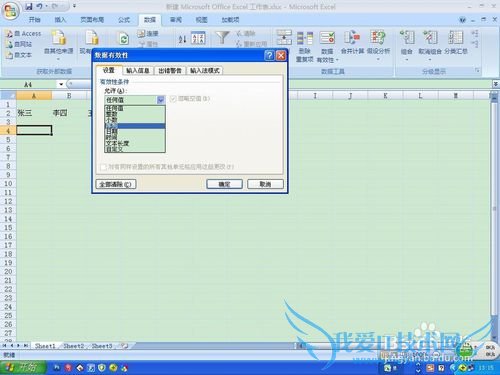Switch to the 加载项 ribbon tab

(230, 20)
